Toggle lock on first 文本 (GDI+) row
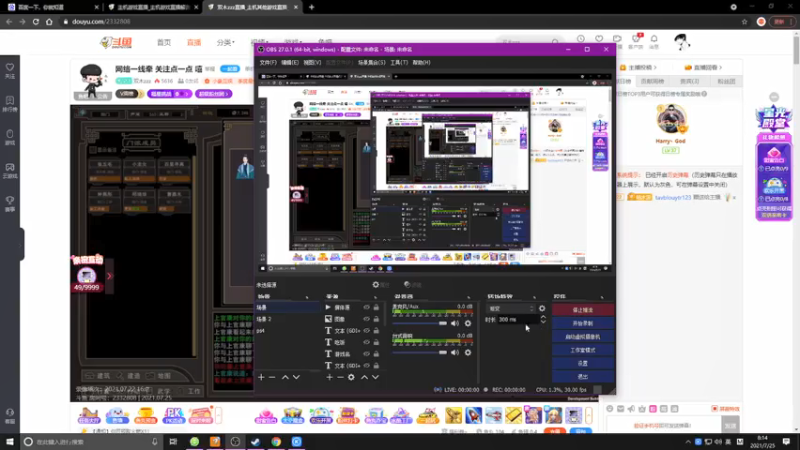The height and width of the screenshot is (450, 800). [376, 331]
